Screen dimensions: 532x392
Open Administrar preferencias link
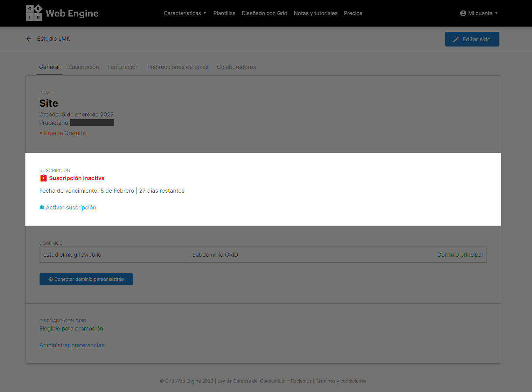pos(72,345)
